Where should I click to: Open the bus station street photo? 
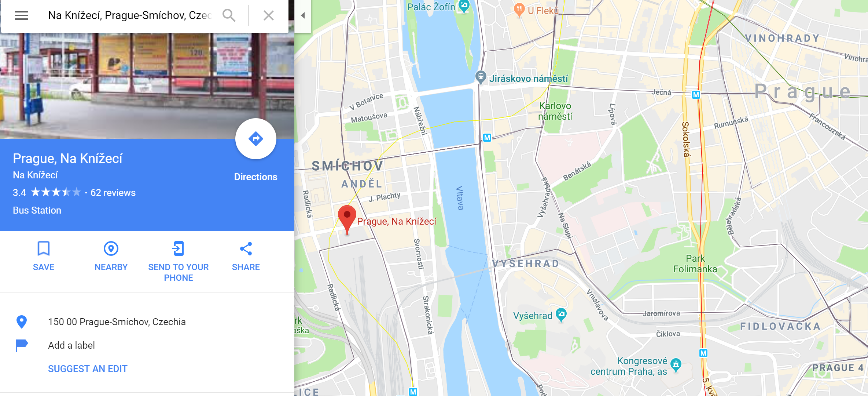(147, 86)
